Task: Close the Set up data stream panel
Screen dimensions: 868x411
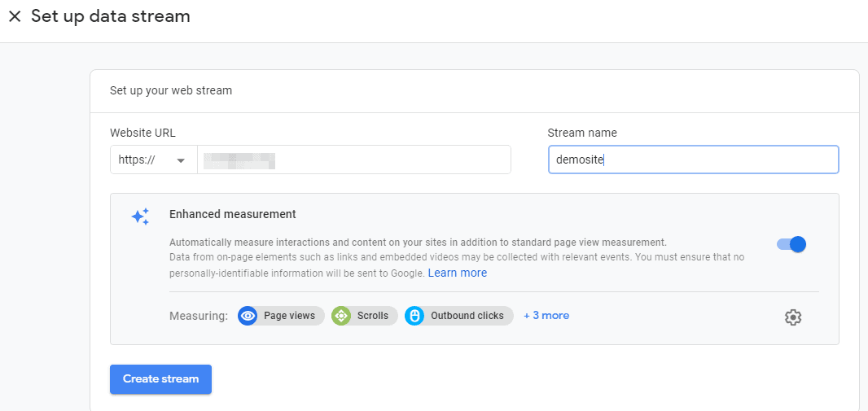Action: pos(15,16)
